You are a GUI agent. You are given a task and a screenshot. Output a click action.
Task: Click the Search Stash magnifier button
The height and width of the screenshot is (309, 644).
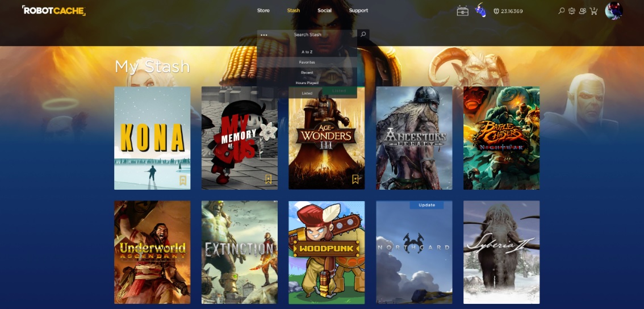[x=363, y=35]
